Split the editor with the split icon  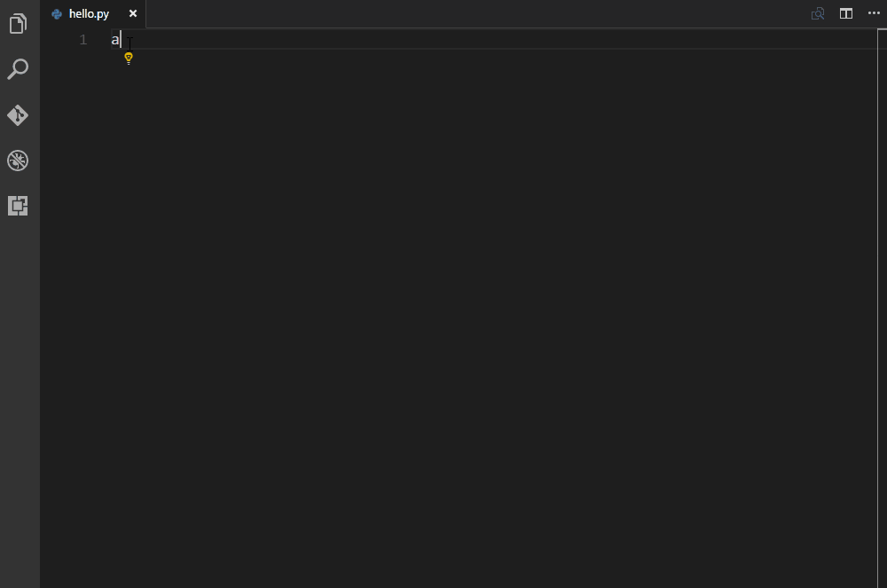(845, 13)
